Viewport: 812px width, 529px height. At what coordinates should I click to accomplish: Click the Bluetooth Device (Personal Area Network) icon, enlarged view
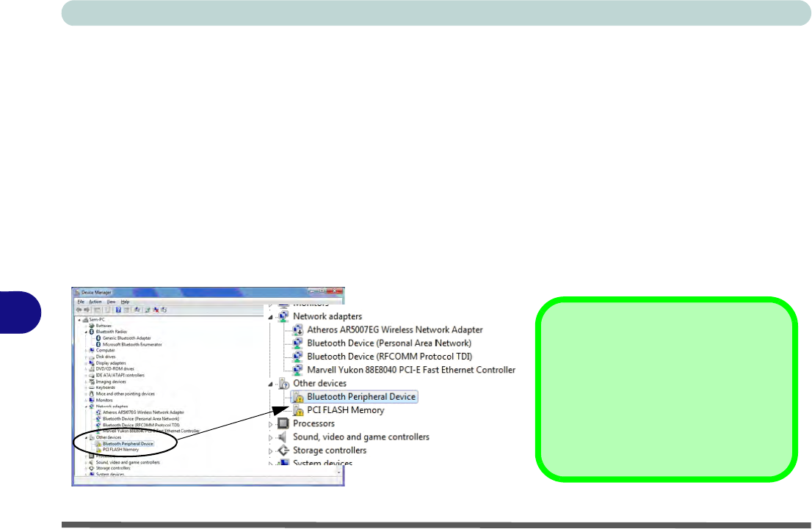[x=298, y=343]
